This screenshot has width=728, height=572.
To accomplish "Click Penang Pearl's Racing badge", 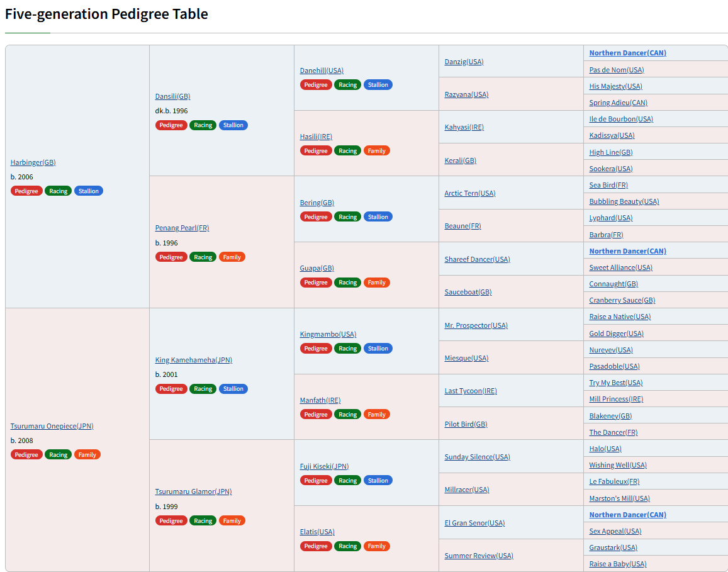I will pos(203,257).
